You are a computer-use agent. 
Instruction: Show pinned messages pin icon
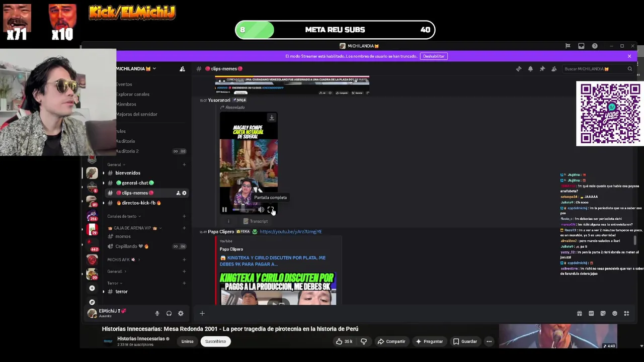coord(542,69)
